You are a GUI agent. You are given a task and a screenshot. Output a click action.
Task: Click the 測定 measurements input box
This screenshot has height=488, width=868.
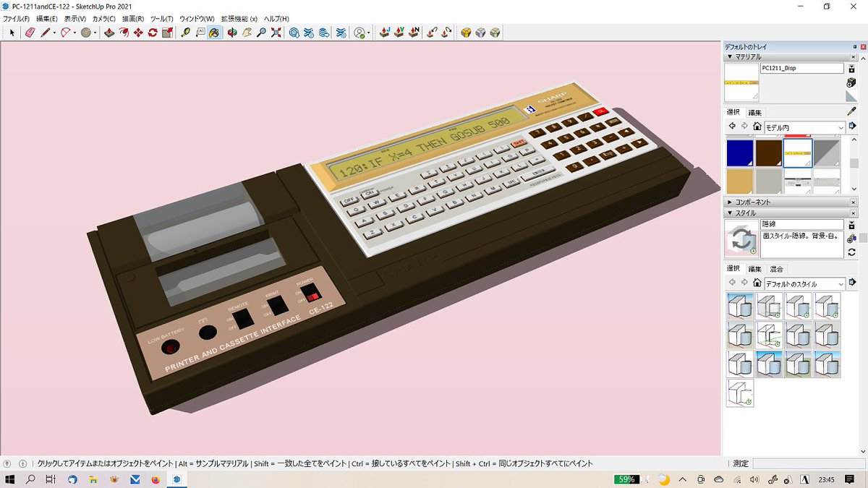[x=808, y=463]
